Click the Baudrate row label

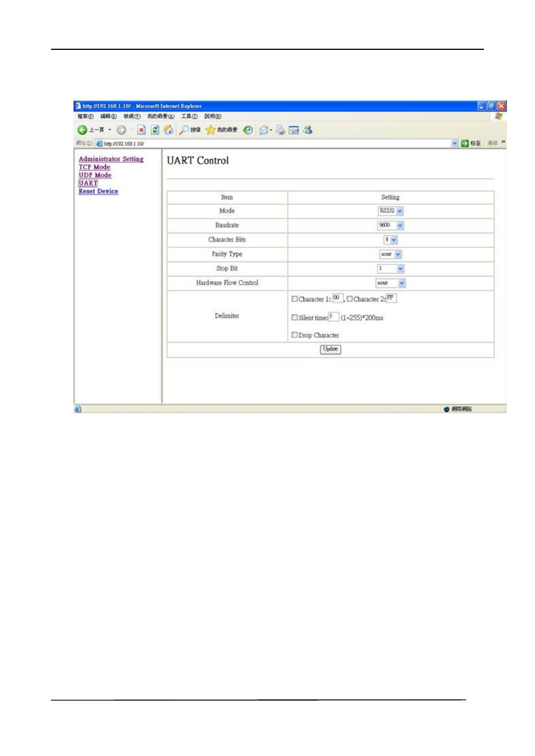point(227,225)
